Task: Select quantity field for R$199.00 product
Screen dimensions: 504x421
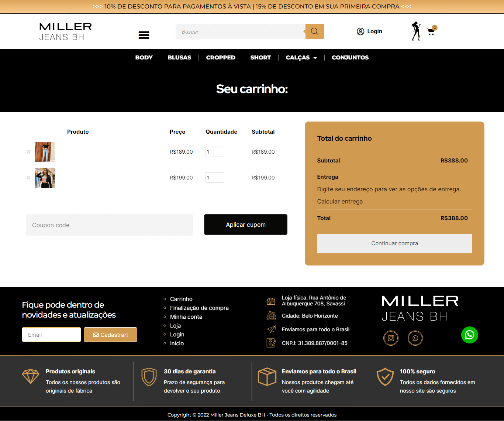Action: pyautogui.click(x=215, y=178)
